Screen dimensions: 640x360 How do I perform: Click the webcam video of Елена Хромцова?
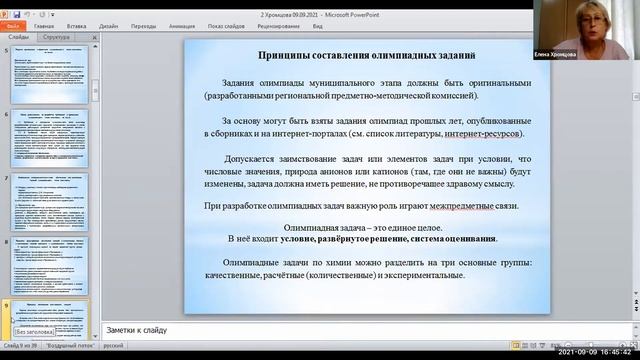[586, 30]
